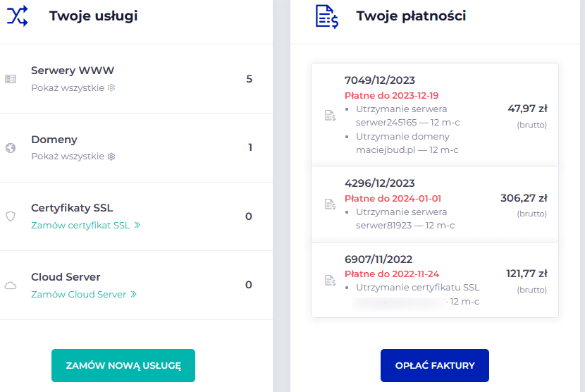Click the OPŁAĆ FAKTURY button

tap(435, 365)
